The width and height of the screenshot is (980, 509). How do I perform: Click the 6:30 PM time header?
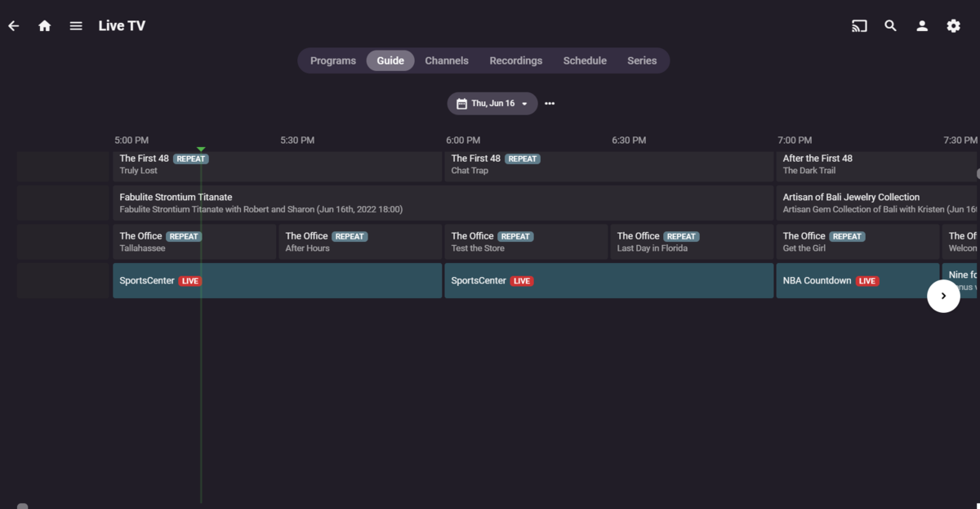(629, 141)
